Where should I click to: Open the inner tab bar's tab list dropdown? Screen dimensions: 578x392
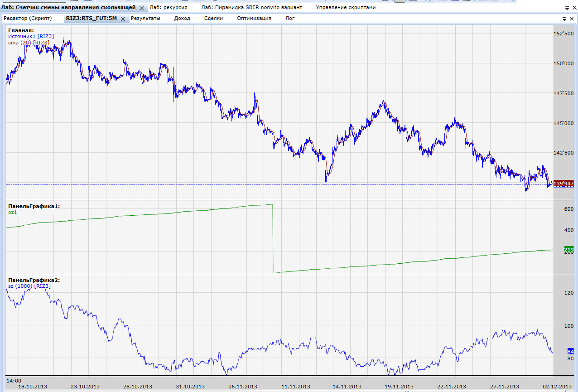pyautogui.click(x=565, y=19)
